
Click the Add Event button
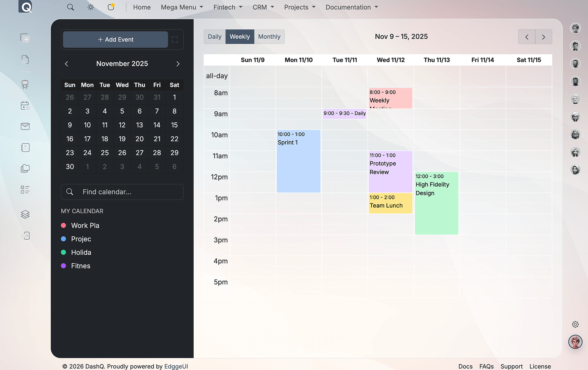[115, 39]
